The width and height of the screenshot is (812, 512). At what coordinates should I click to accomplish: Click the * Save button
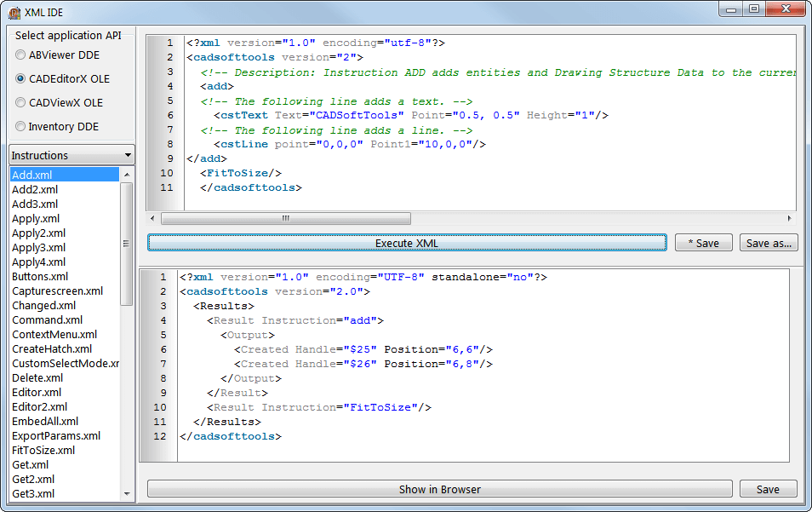pos(703,243)
